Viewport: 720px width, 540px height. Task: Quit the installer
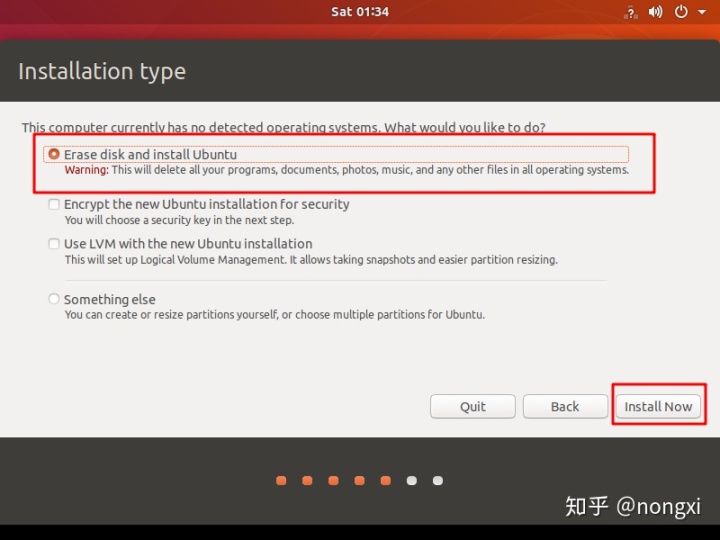[472, 406]
